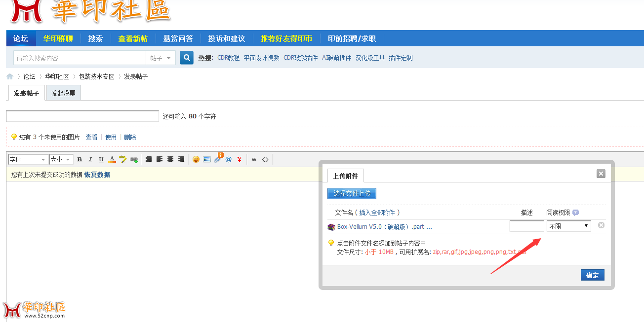
Task: Open the 查看新帖 menu item
Action: (x=132, y=38)
